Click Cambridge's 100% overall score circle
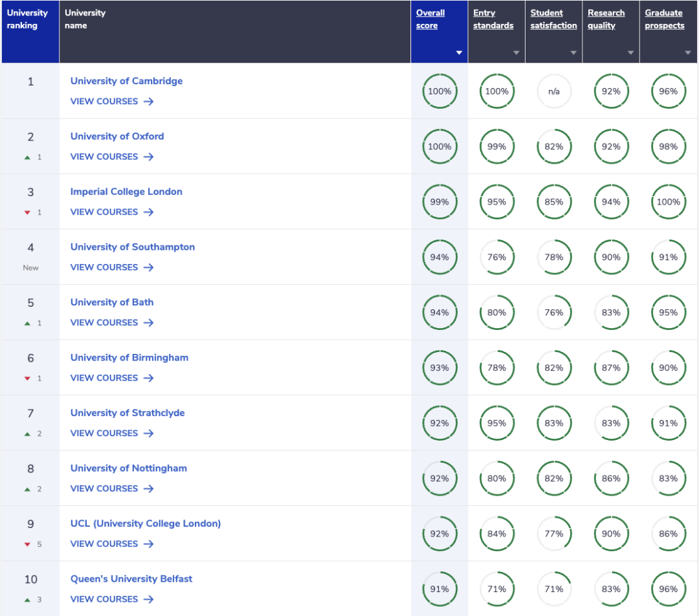Viewport: 699px width, 616px height. (439, 91)
